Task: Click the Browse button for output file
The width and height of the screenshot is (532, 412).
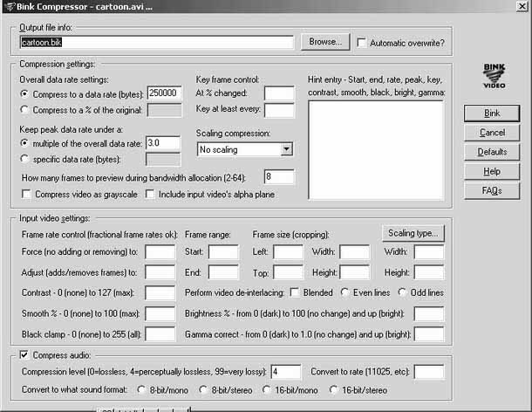Action: [325, 42]
